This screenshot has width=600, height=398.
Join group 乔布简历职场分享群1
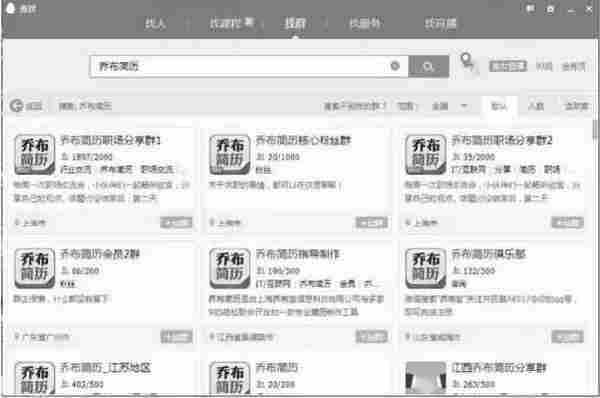pos(176,222)
